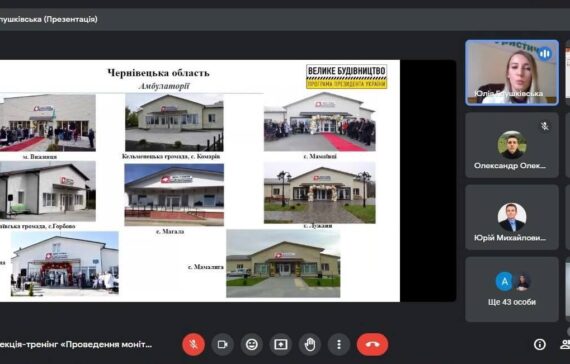Click the blue 'A' avatar in the group tile

(504, 281)
